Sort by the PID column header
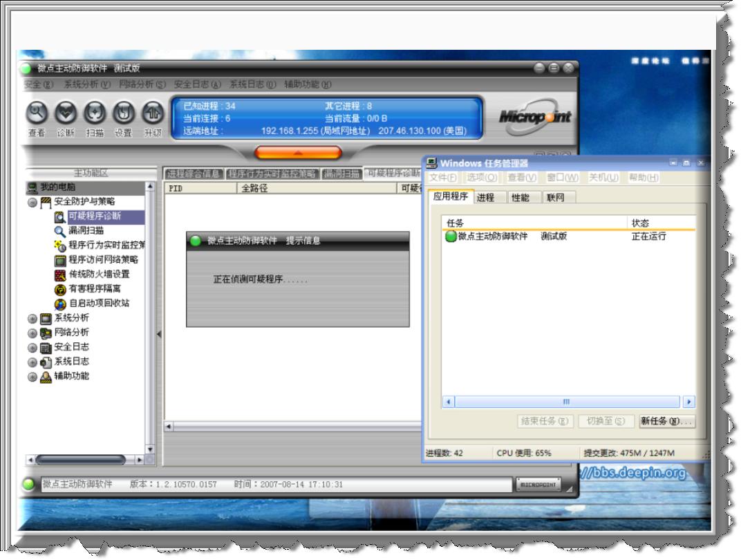741x560 pixels. (200, 188)
